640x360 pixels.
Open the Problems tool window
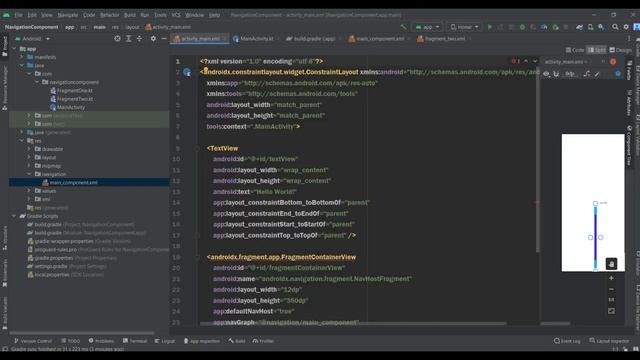coord(101,341)
